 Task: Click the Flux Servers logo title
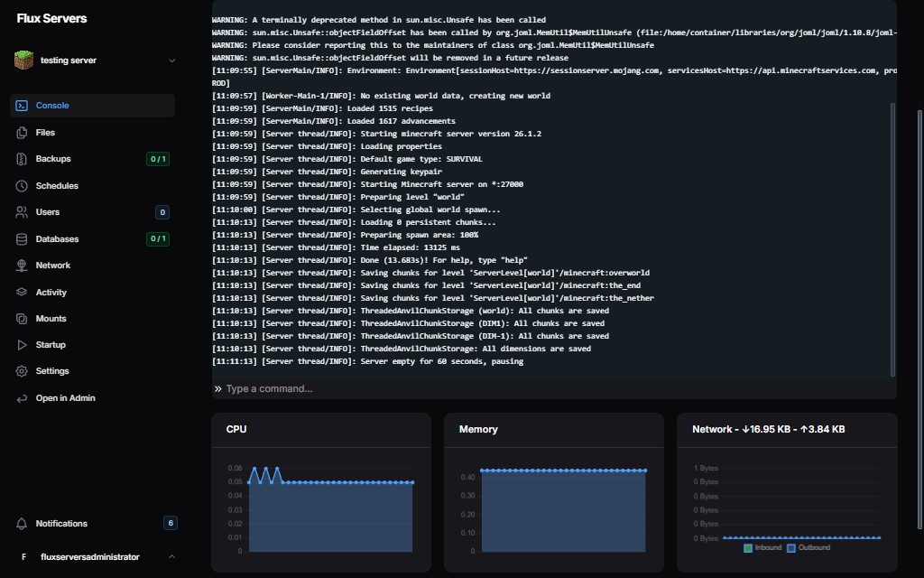click(51, 18)
